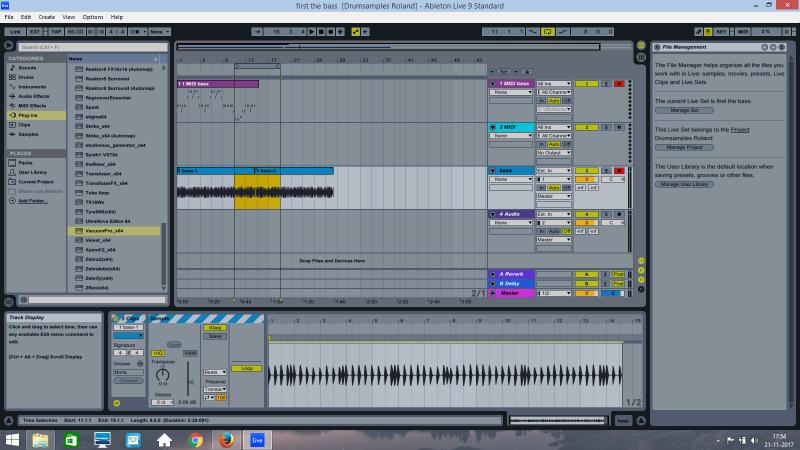Click the browser search field
This screenshot has width=800, height=450.
[93, 47]
